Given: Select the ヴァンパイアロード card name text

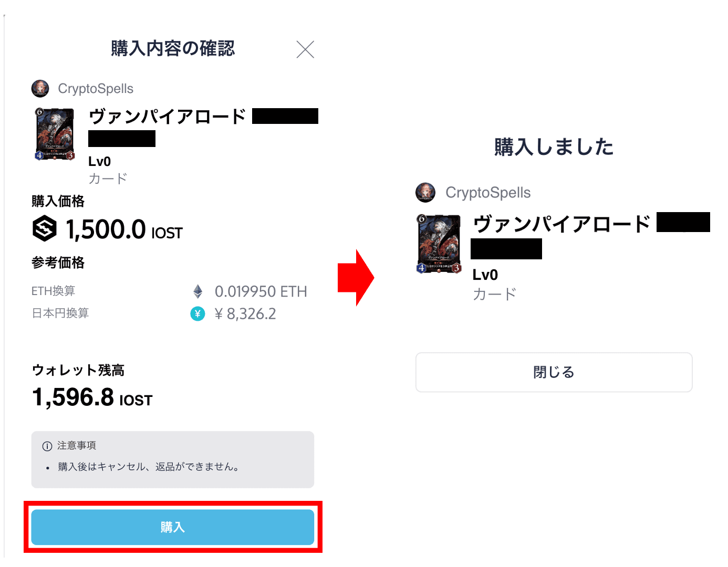Looking at the screenshot, I should (167, 116).
